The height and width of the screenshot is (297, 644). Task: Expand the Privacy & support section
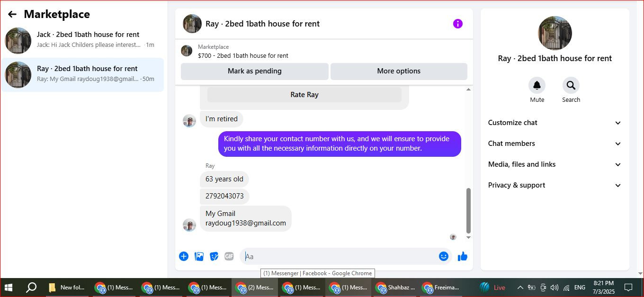[x=555, y=185]
